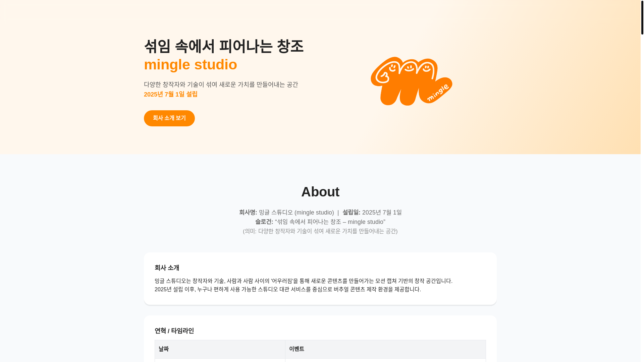The height and width of the screenshot is (362, 644).
Task: Click the gray 의미 description line
Action: pos(320,231)
